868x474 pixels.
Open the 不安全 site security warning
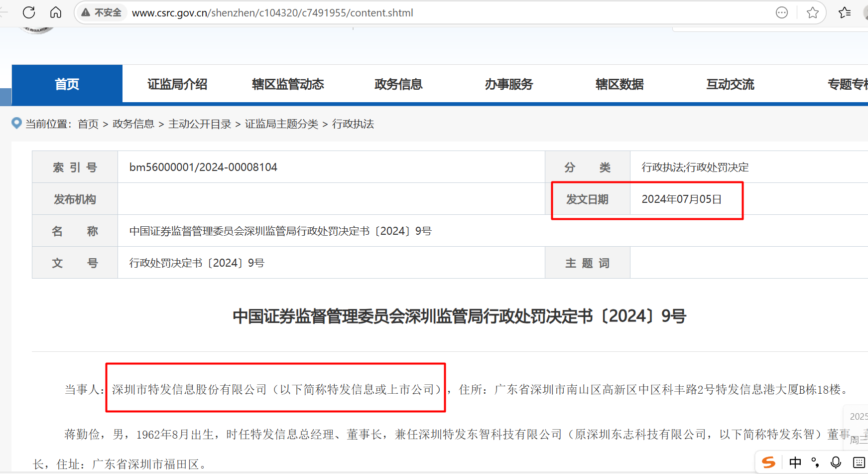(101, 12)
